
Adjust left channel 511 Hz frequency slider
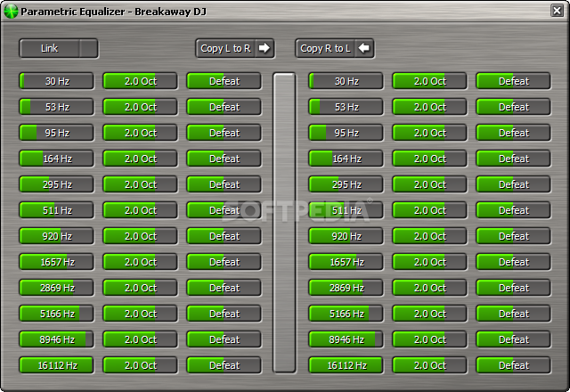(56, 210)
